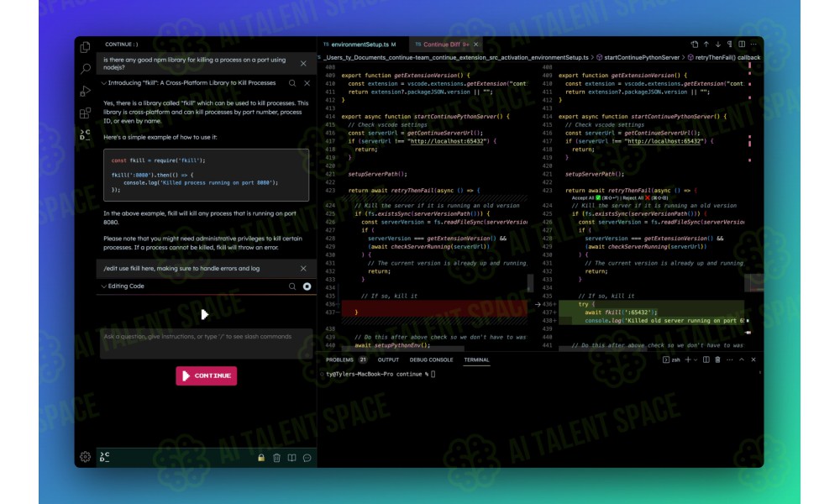Toggle the split editor layout icon
840x504 pixels.
pyautogui.click(x=742, y=45)
